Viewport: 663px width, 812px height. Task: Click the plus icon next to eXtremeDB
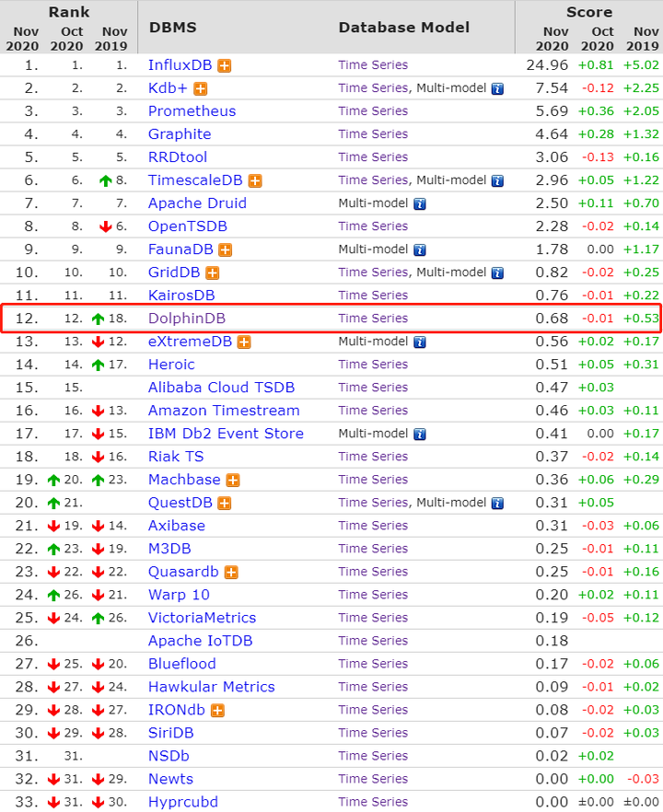[244, 342]
